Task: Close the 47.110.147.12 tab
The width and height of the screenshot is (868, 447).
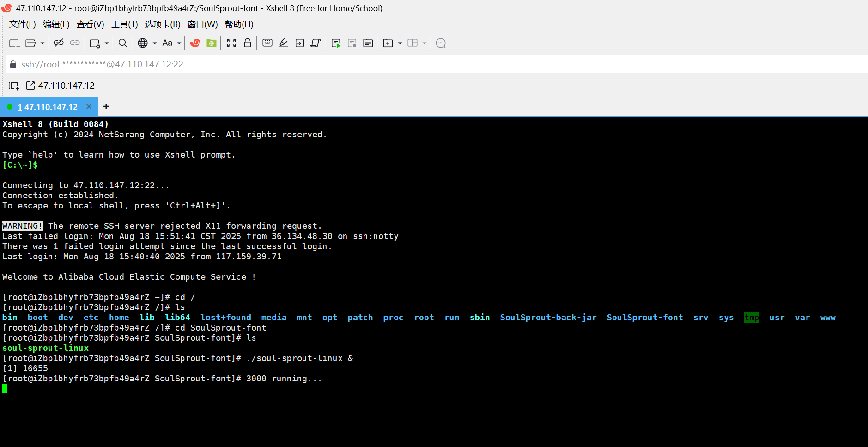Action: 89,106
